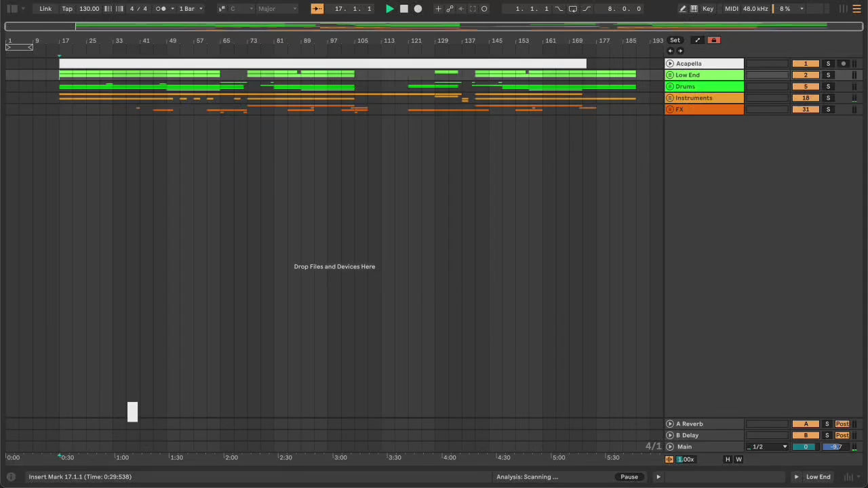Viewport: 868px width, 488px height.
Task: Open the Major scale dropdown
Action: 277,9
